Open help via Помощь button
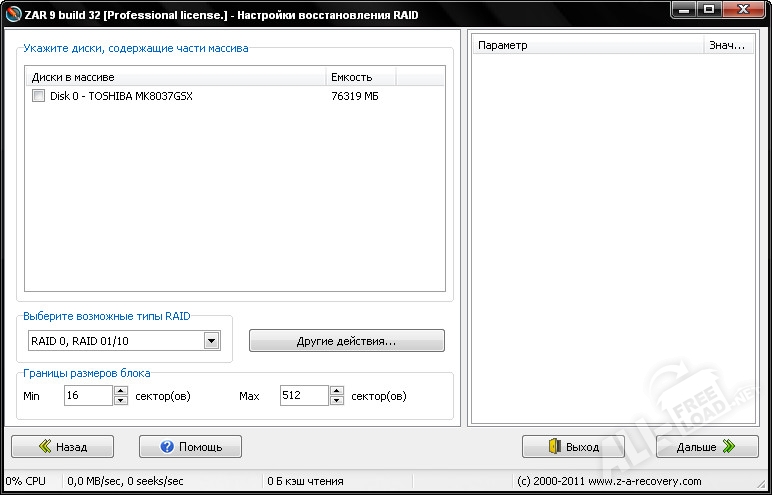The image size is (772, 495). [190, 446]
